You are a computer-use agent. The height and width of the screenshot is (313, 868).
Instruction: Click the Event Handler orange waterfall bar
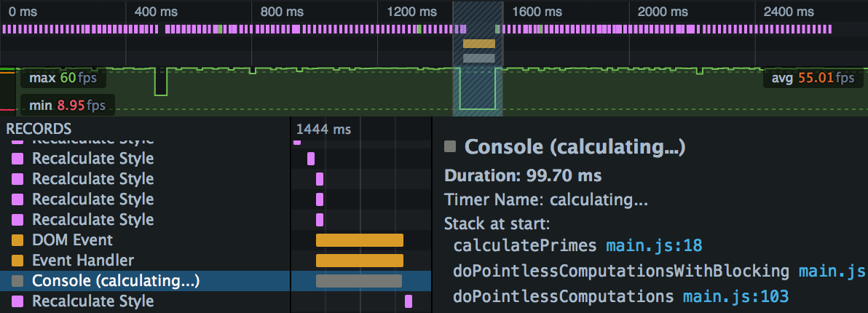point(359,261)
